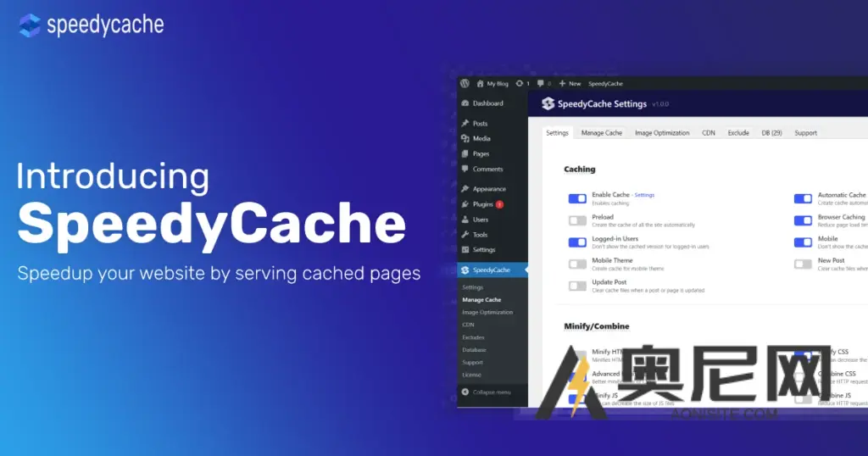
Task: Select the highlighted SpeedyCache sidebar item
Action: tap(492, 270)
